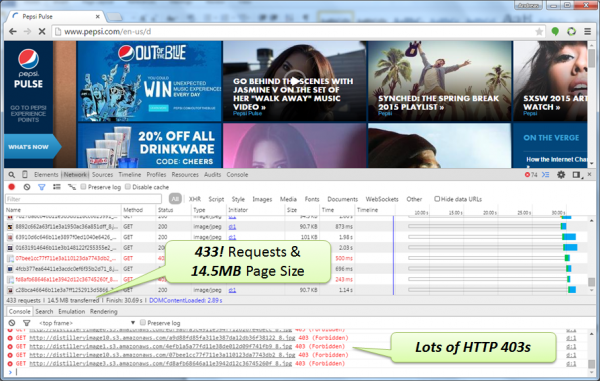The image size is (600, 381).
Task: Click the red error count 74 indicator
Action: click(531, 174)
